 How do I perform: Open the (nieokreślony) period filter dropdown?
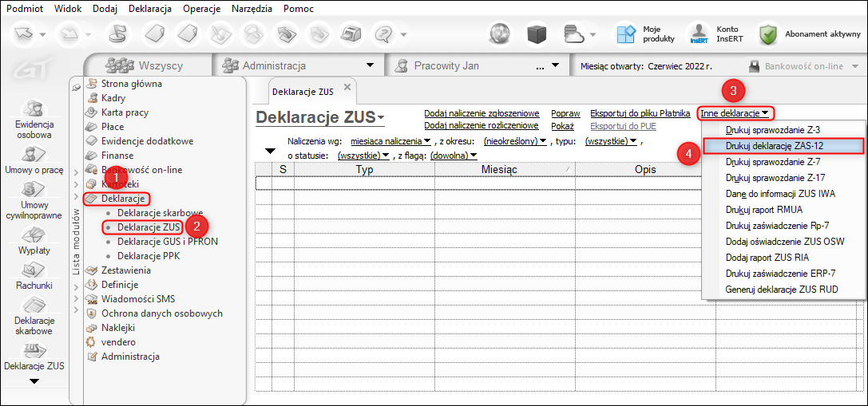(515, 141)
